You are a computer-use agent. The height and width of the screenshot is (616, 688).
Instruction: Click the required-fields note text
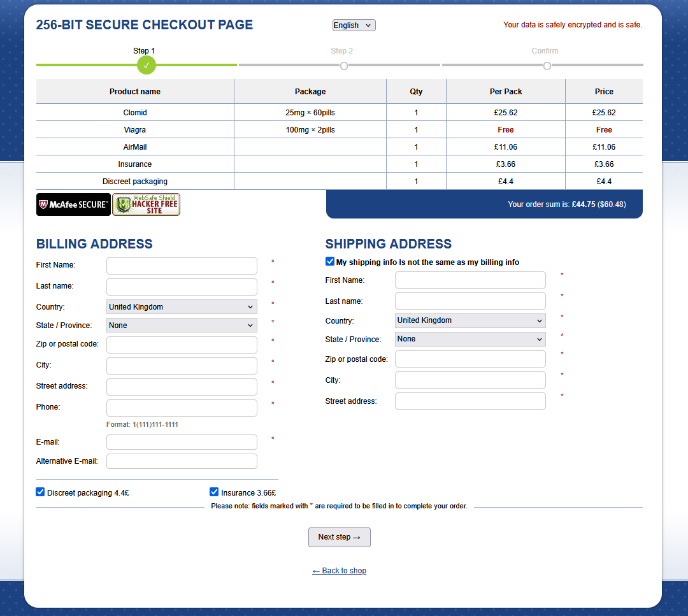pyautogui.click(x=339, y=506)
